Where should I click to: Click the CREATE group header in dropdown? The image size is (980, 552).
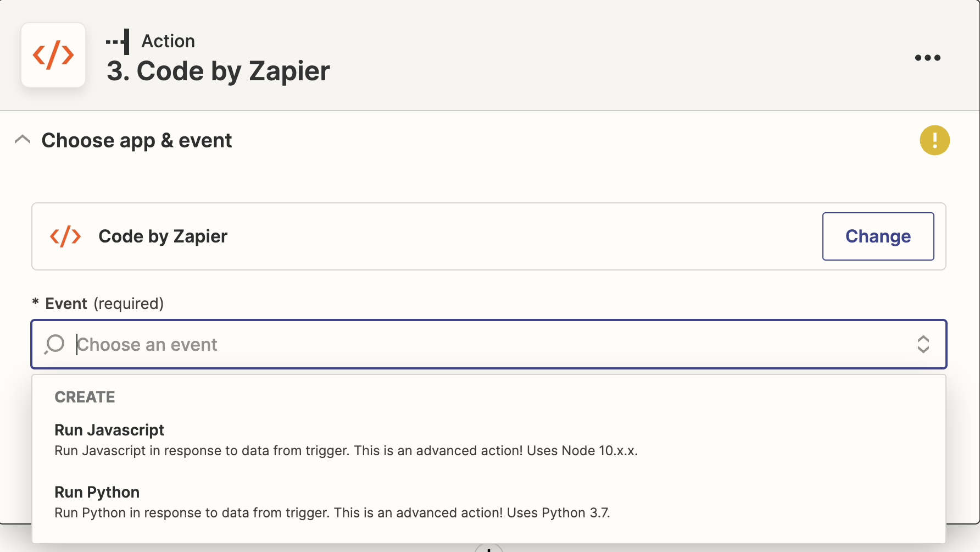85,397
